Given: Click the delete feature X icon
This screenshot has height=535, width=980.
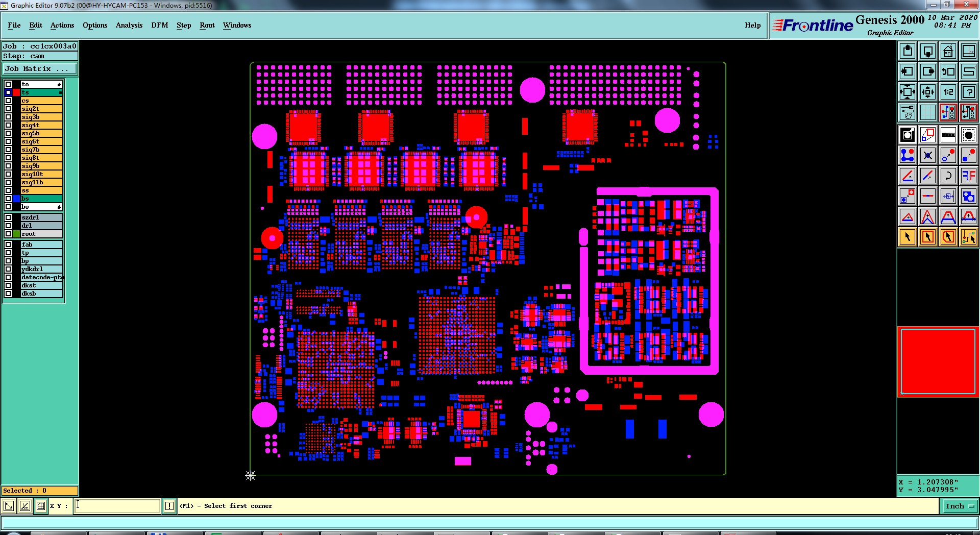Looking at the screenshot, I should (928, 155).
